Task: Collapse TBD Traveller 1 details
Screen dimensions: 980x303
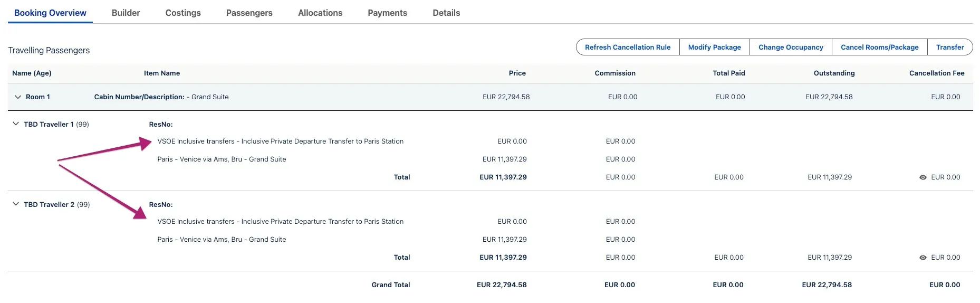Action: pyautogui.click(x=16, y=124)
